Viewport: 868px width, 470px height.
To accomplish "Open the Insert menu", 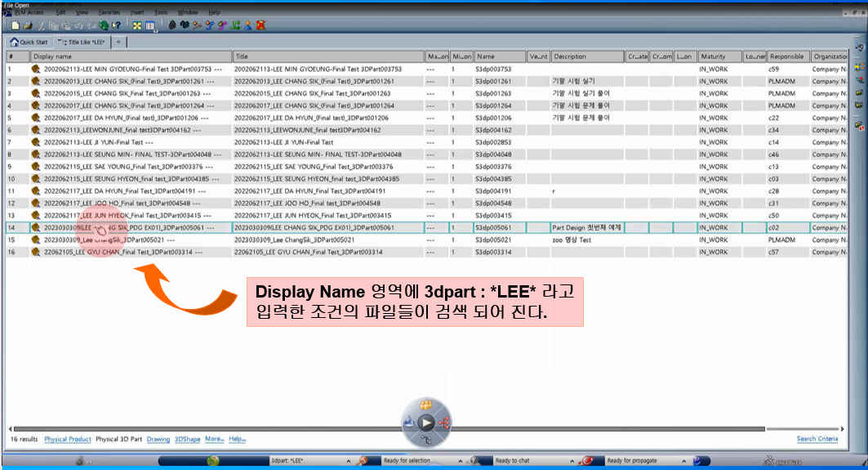I will point(136,12).
